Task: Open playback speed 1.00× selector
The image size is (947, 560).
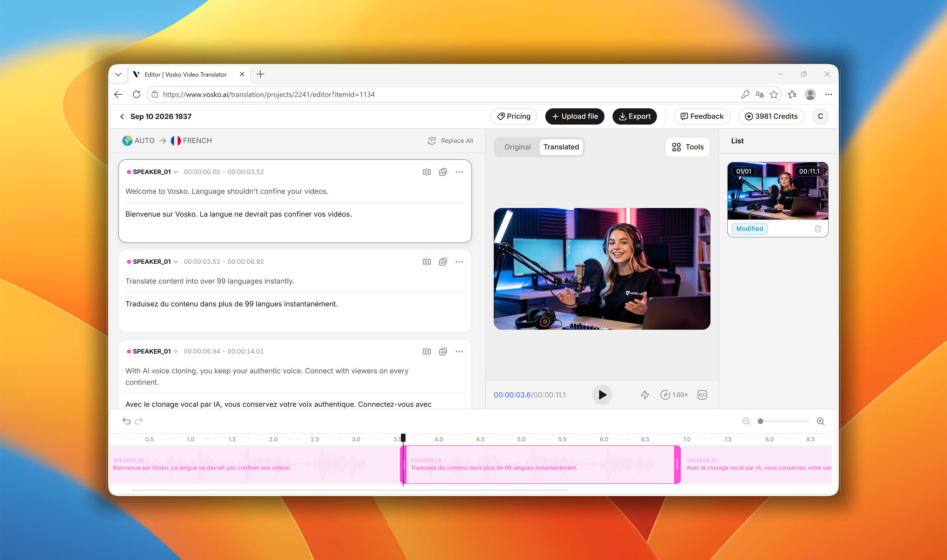Action: point(674,395)
